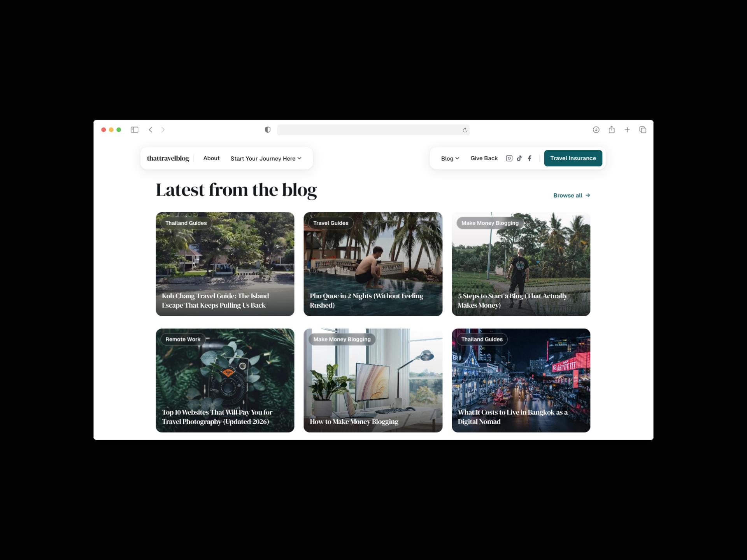Open a new tab with the plus icon
747x560 pixels.
coord(627,129)
